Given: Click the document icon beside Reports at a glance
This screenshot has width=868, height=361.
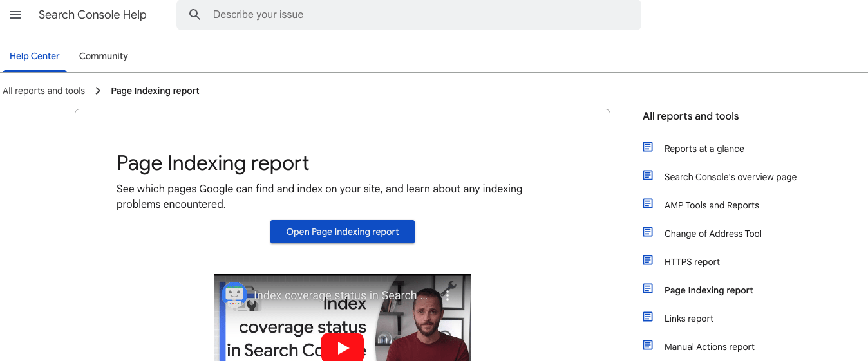Looking at the screenshot, I should click(x=648, y=147).
